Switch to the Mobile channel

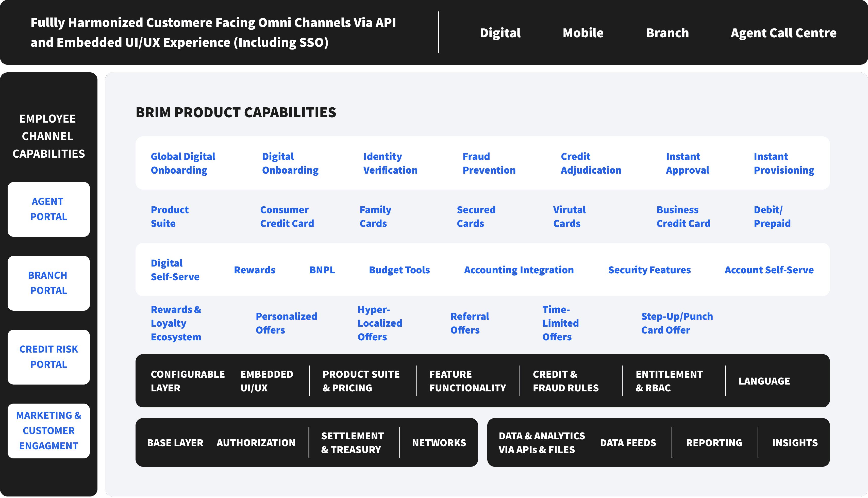click(x=583, y=33)
